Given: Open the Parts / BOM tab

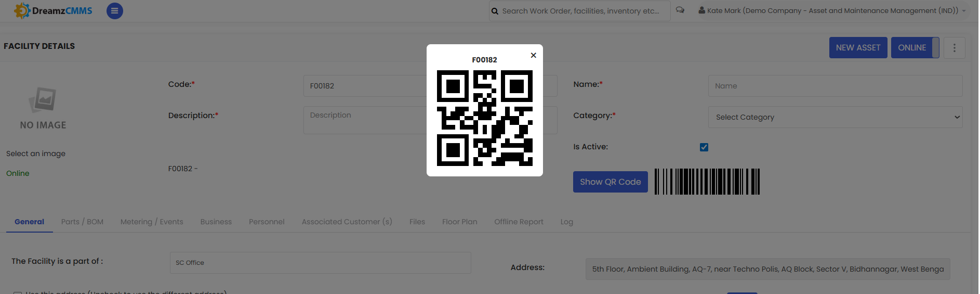Looking at the screenshot, I should click(82, 222).
